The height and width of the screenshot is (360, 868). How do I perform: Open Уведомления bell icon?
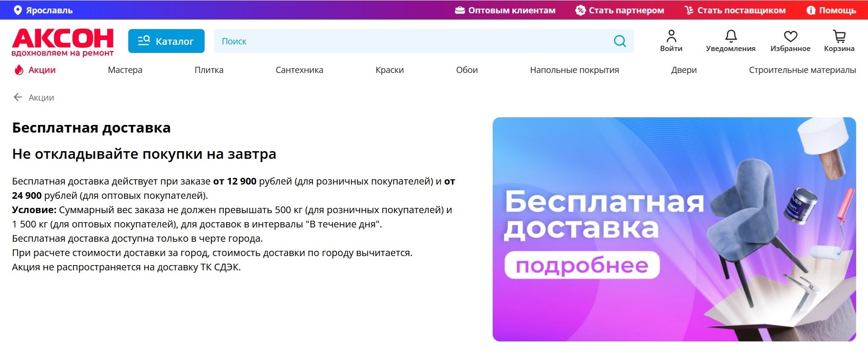tap(731, 36)
